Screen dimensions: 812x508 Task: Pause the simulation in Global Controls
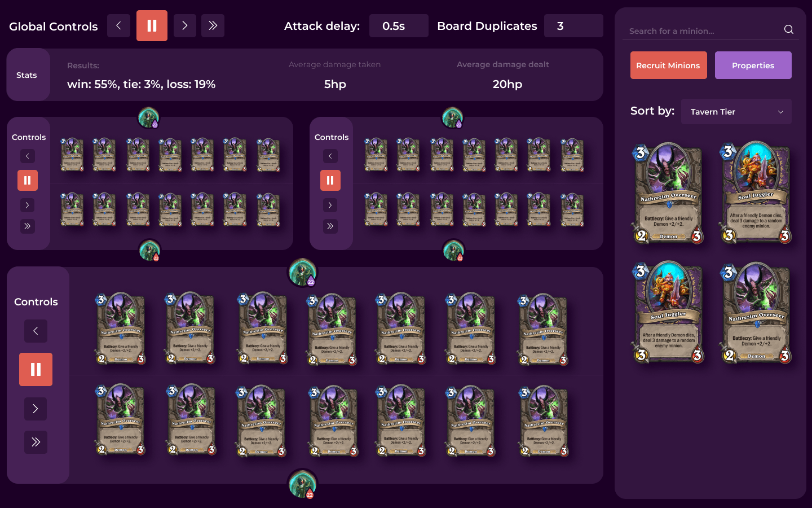[x=152, y=25]
